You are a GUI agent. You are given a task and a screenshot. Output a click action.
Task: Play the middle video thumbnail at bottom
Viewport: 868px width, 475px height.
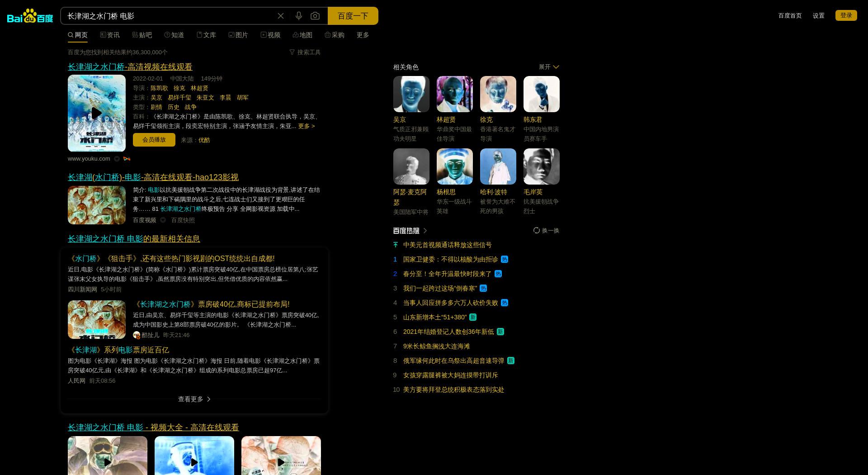[194, 456]
